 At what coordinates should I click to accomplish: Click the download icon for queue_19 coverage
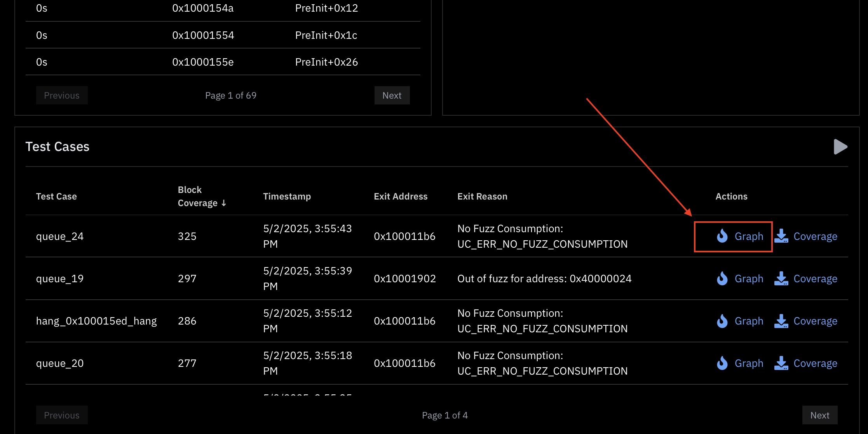pos(781,278)
